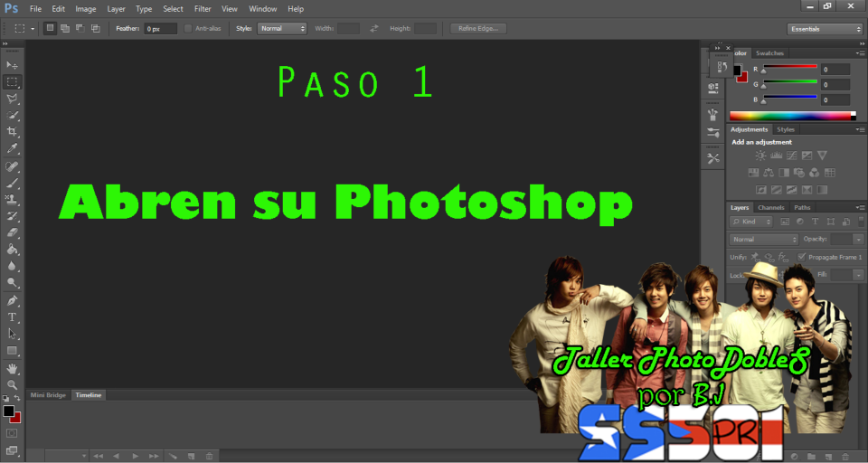The width and height of the screenshot is (868, 463).
Task: Click the red R value field
Action: (x=835, y=70)
